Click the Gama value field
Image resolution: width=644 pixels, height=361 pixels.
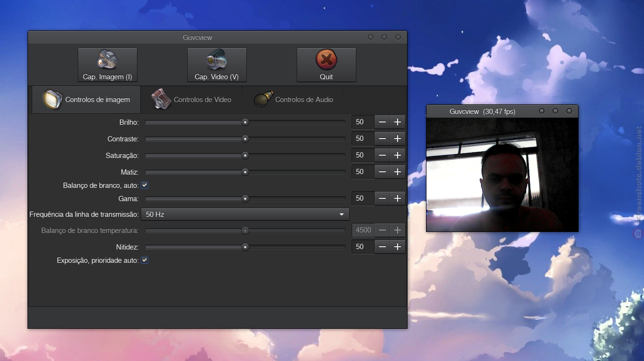pos(363,198)
